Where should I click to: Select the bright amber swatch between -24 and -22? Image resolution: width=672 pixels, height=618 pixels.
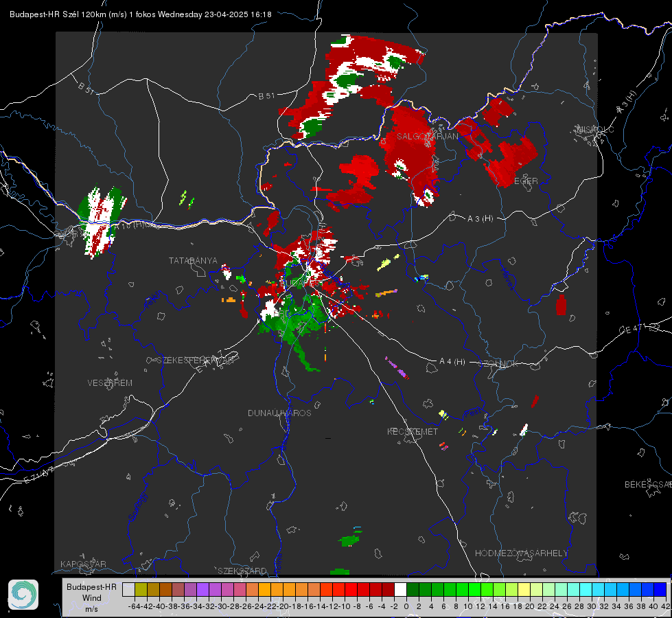(264, 590)
